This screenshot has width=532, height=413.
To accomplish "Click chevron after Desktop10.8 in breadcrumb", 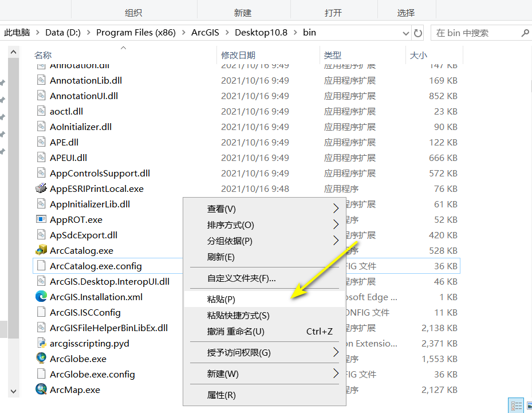I will pyautogui.click(x=295, y=33).
